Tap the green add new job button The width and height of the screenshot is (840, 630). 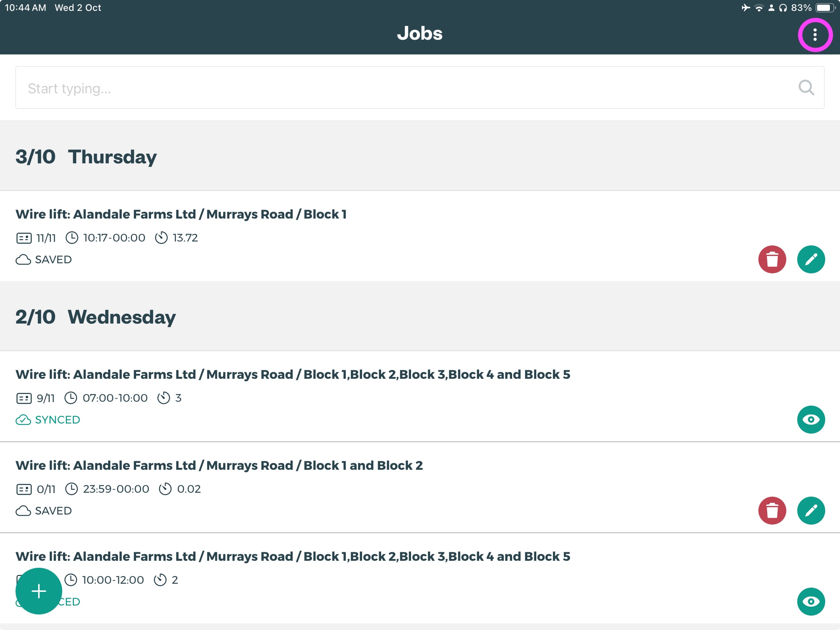[x=39, y=591]
